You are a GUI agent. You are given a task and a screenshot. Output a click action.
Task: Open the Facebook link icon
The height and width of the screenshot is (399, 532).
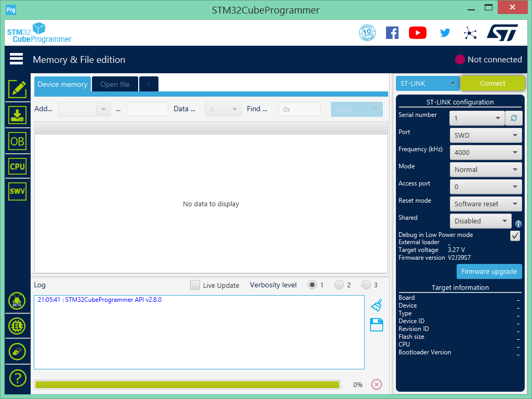point(392,33)
